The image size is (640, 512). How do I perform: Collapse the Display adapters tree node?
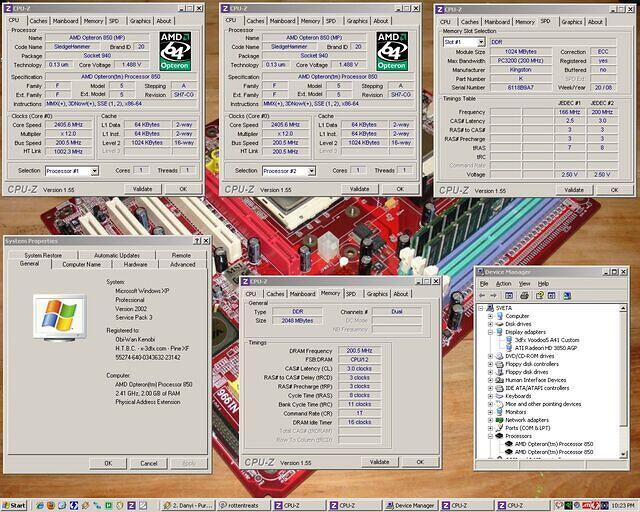490,331
